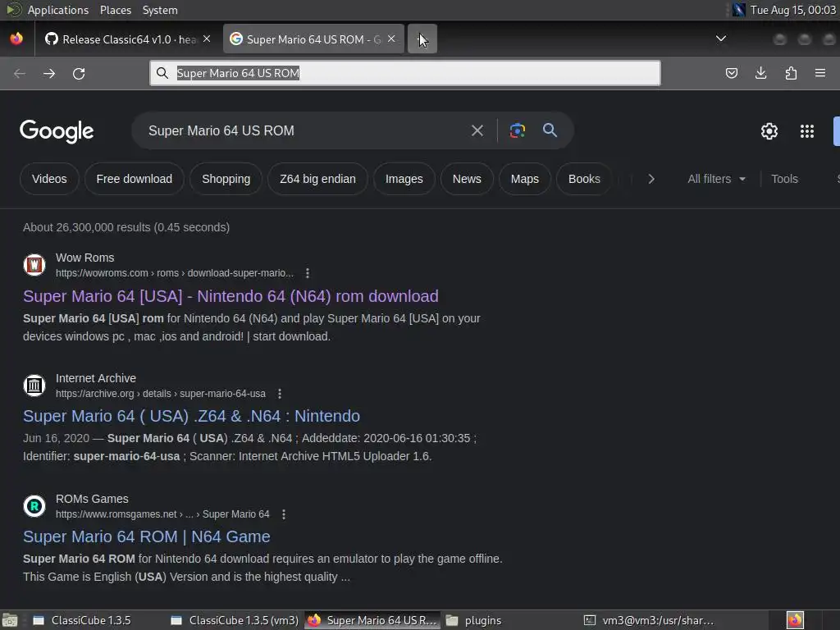Screen dimensions: 840x630
Task: Click the show desktop icon in taskbar
Action: coord(10,620)
